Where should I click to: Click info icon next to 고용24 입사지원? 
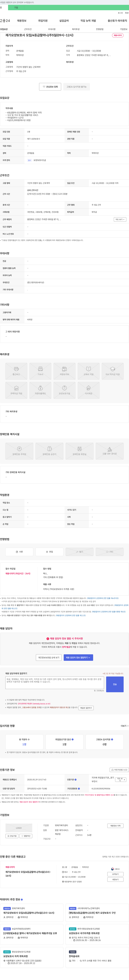pos(112,740)
